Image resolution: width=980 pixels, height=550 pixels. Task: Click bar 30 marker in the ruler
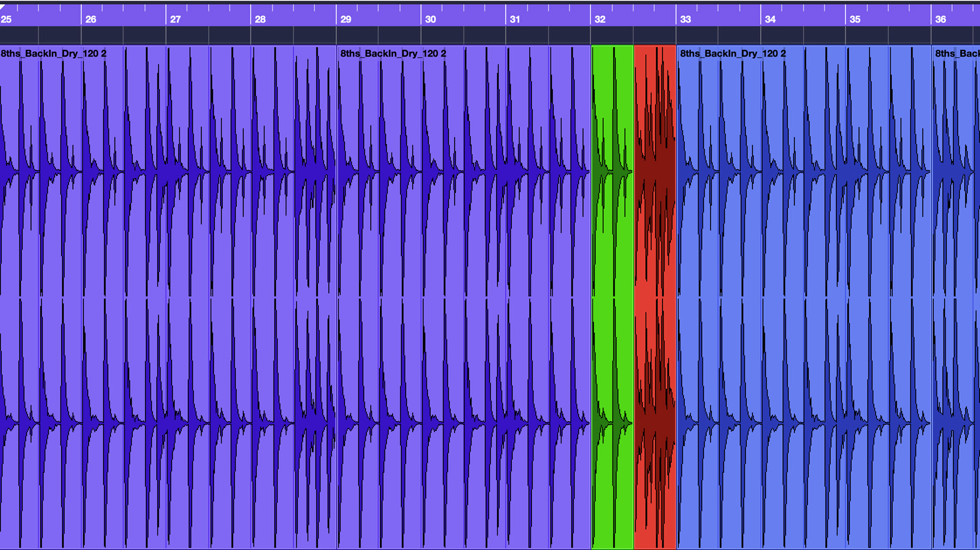pos(430,19)
